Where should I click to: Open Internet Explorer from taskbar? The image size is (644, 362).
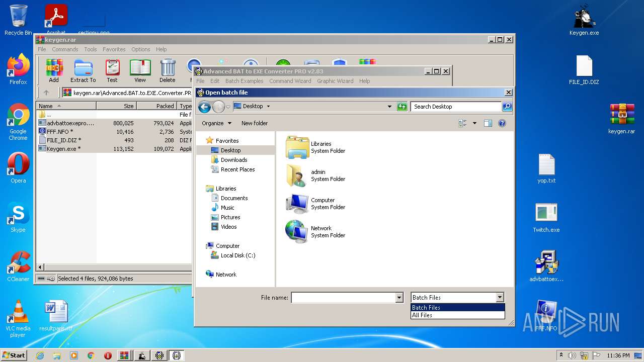tap(40, 355)
